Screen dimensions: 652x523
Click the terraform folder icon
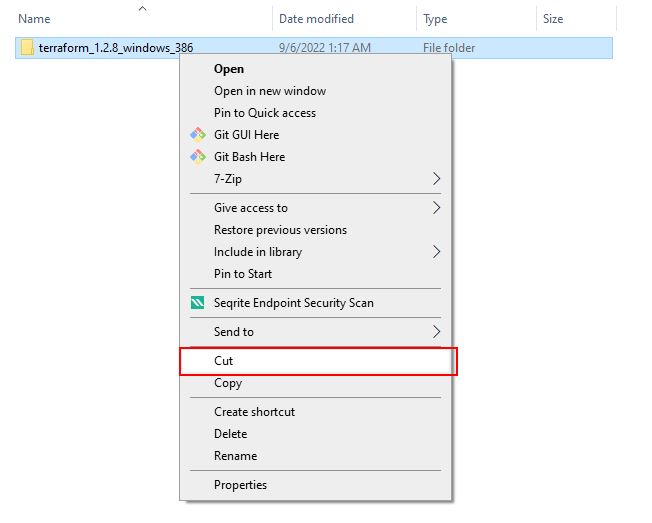(27, 48)
